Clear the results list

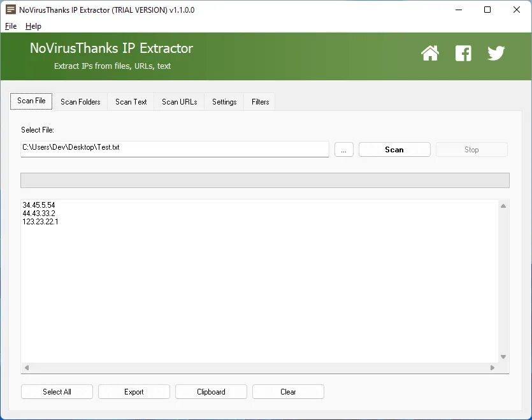coord(288,392)
